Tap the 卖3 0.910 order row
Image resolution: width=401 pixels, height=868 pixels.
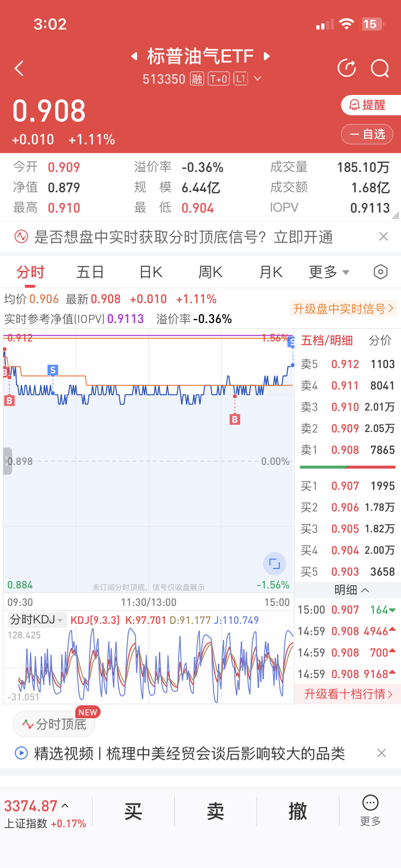[x=348, y=407]
